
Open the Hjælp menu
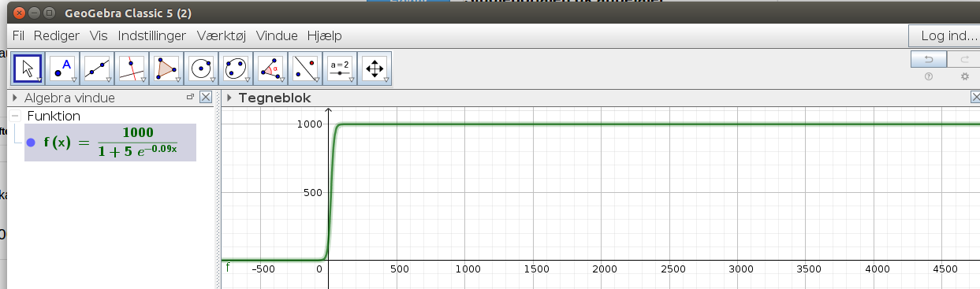coord(324,35)
